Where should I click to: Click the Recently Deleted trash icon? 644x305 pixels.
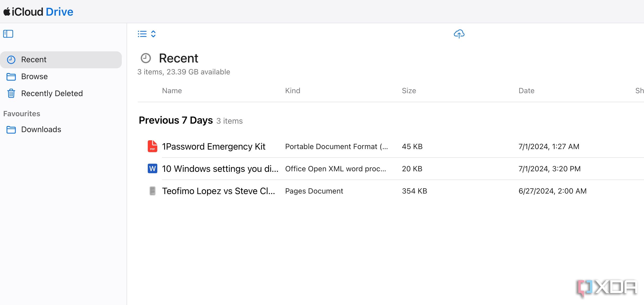pos(11,93)
